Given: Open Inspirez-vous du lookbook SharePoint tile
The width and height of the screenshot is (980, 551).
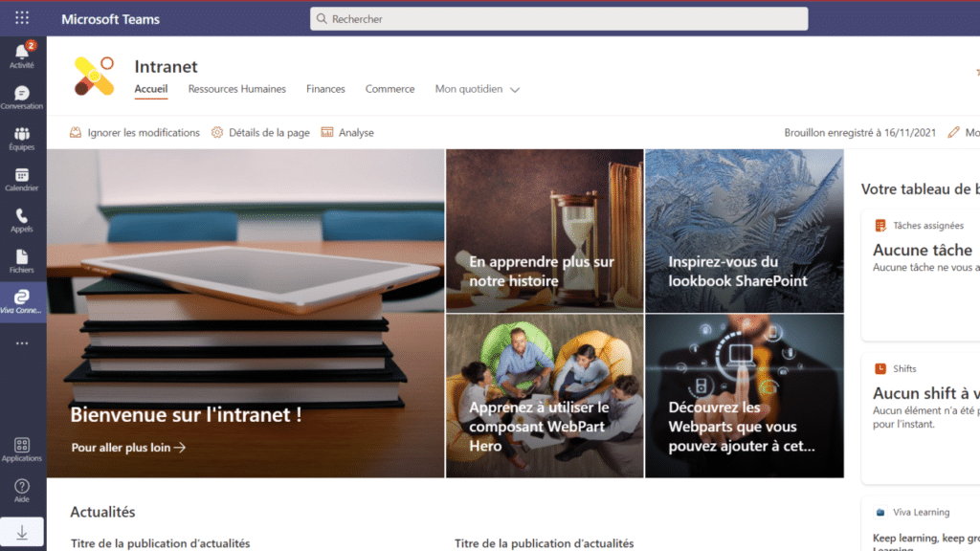Looking at the screenshot, I should 745,231.
